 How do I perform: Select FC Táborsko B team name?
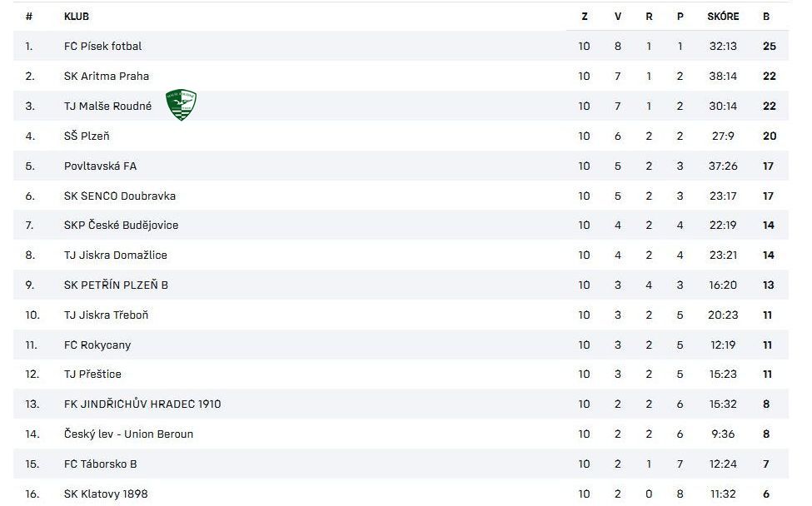click(101, 464)
